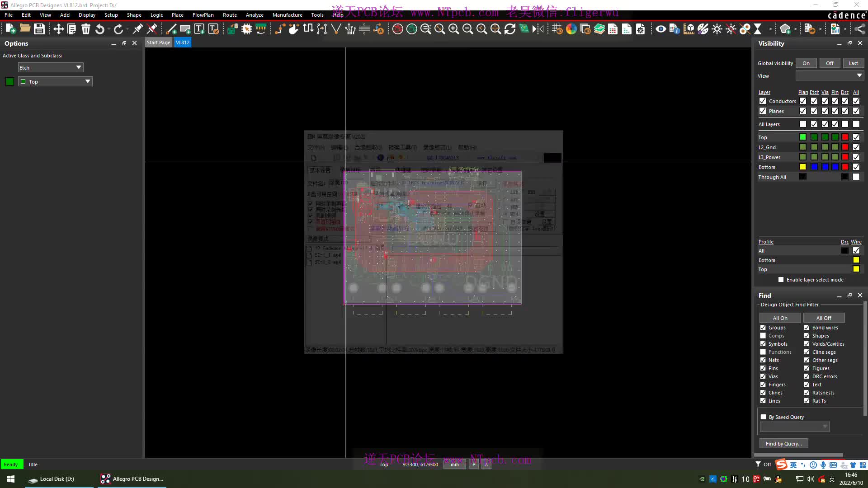Switch to the VL812 tab

coord(183,42)
